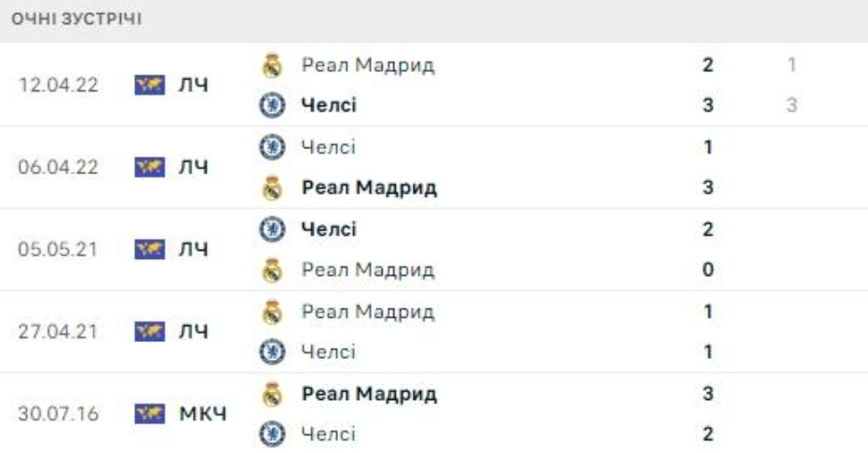Open Челсі team in 27.04.21 match
The image size is (868, 453).
[329, 352]
